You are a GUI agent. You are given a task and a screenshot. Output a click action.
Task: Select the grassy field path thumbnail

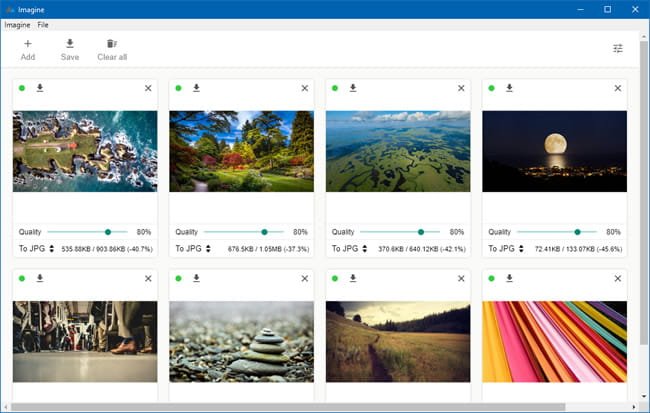[398, 341]
